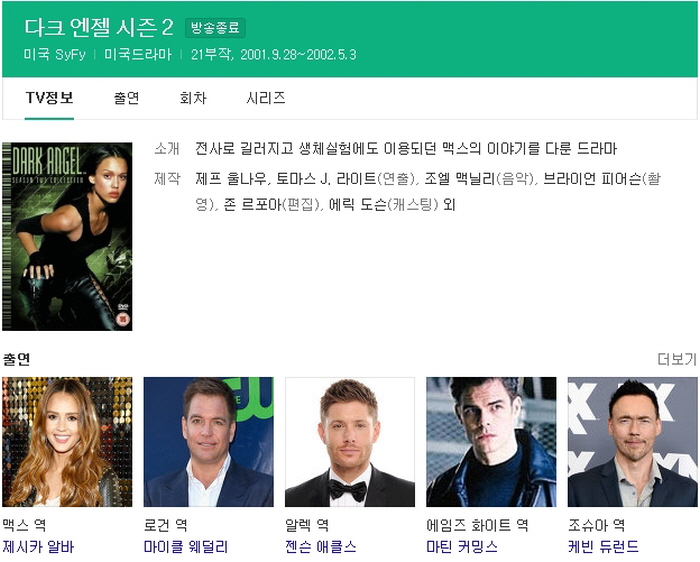This screenshot has width=700, height=562.
Task: Switch to the 출연 tab
Action: click(126, 98)
